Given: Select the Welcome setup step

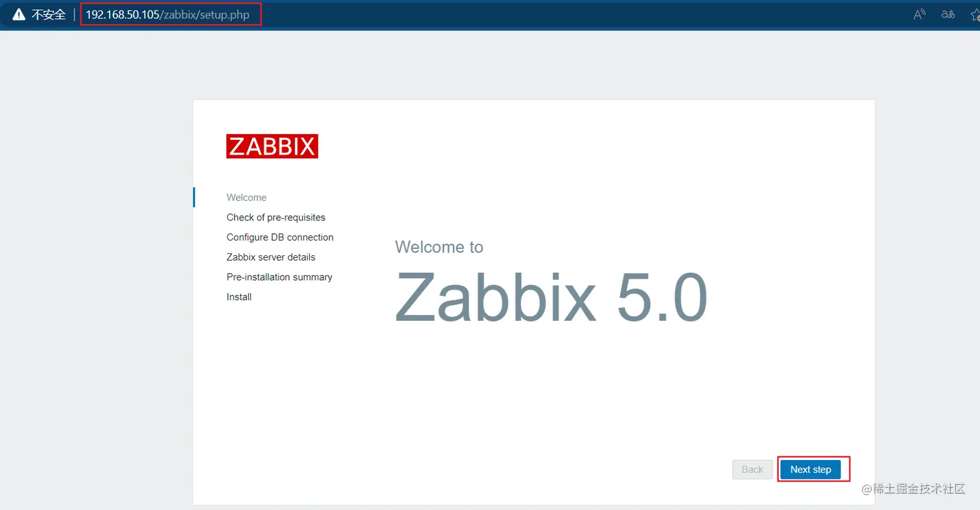Looking at the screenshot, I should coord(246,198).
